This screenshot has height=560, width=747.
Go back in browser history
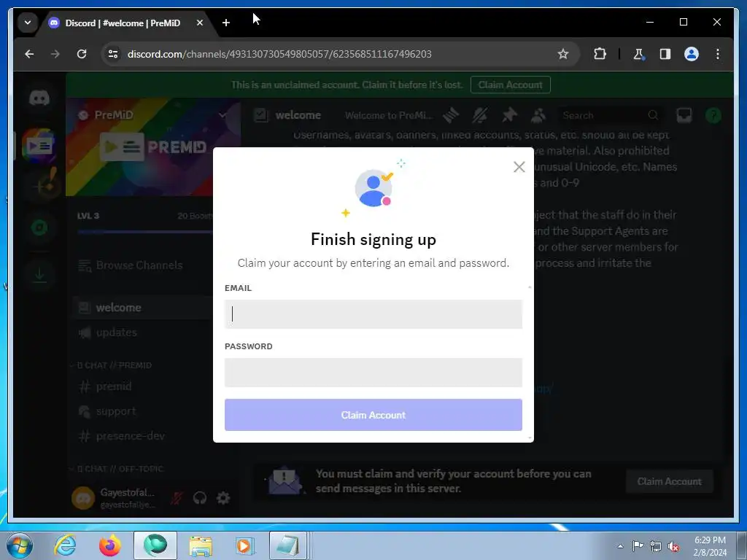[x=29, y=54]
